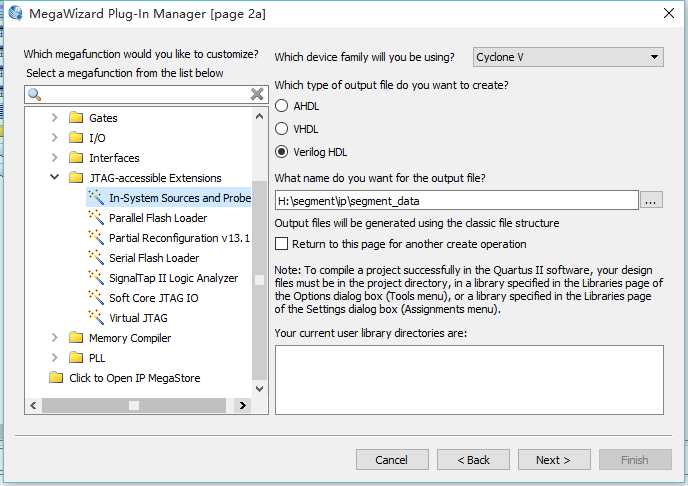This screenshot has height=486, width=688.
Task: Click the PLL folder icon
Action: (x=76, y=357)
